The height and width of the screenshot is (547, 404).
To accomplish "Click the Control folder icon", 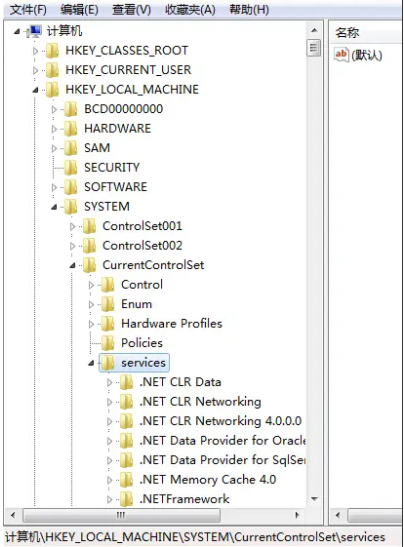I will pyautogui.click(x=108, y=285).
